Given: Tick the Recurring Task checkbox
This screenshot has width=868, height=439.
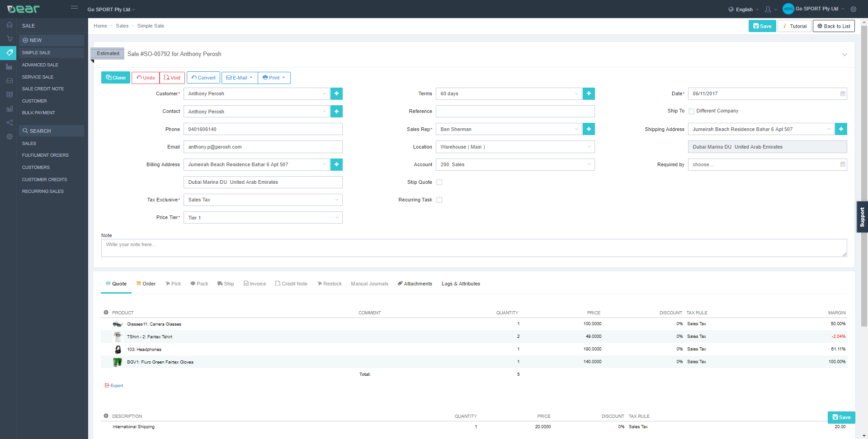Looking at the screenshot, I should pyautogui.click(x=439, y=200).
